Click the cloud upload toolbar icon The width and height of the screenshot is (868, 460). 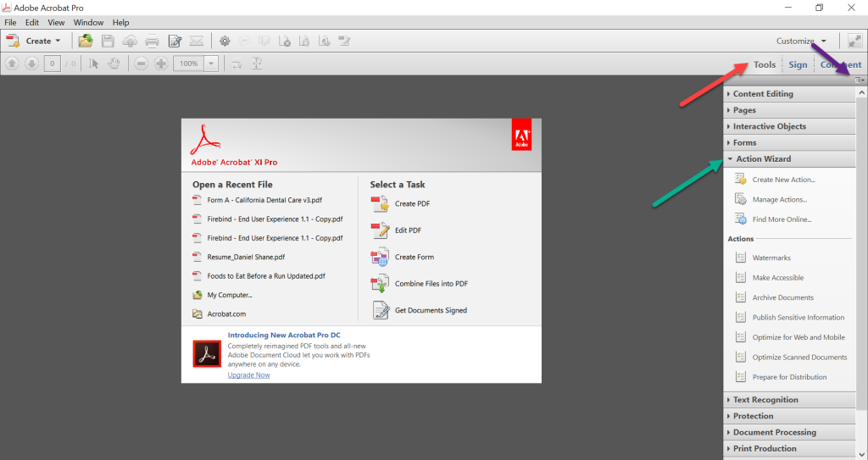coord(130,41)
